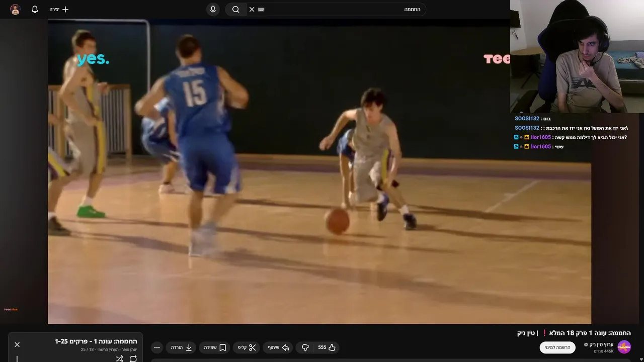Open the account avatar menu
The height and width of the screenshot is (362, 644).
click(x=15, y=9)
